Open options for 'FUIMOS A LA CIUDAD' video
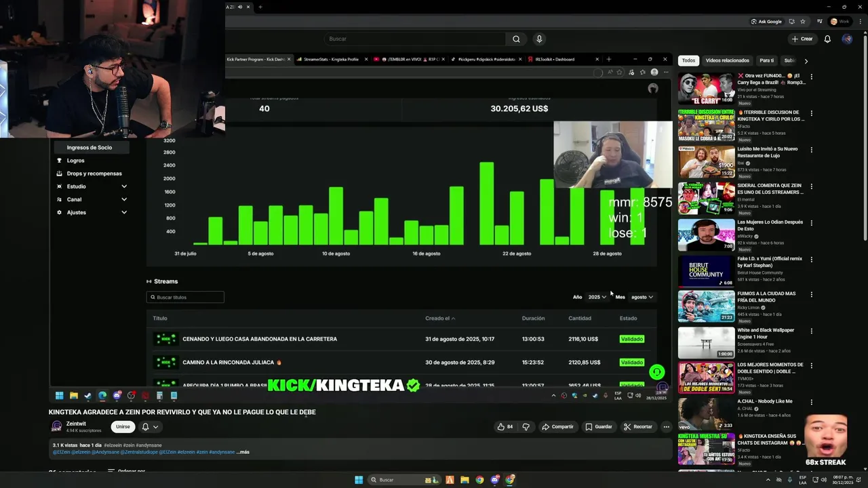Image resolution: width=868 pixels, height=488 pixels. click(811, 295)
